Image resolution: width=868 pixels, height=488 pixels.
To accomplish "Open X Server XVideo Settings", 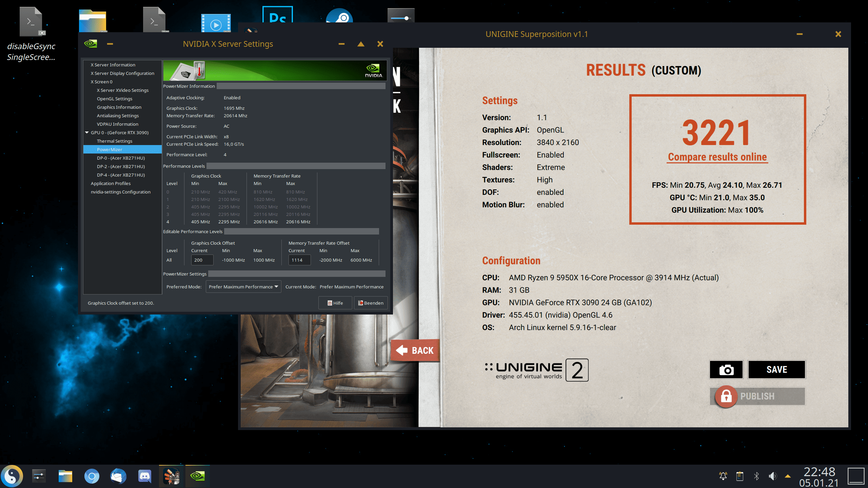I will [123, 90].
